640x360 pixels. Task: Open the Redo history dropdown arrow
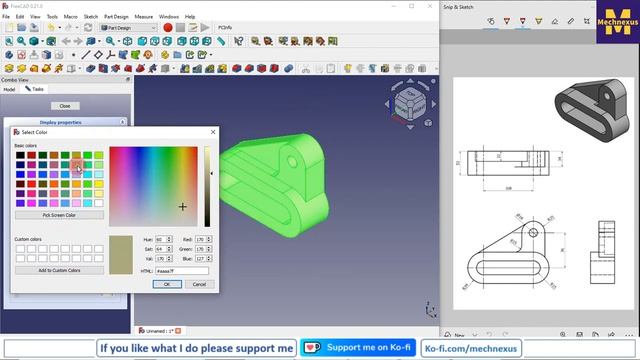click(x=77, y=28)
